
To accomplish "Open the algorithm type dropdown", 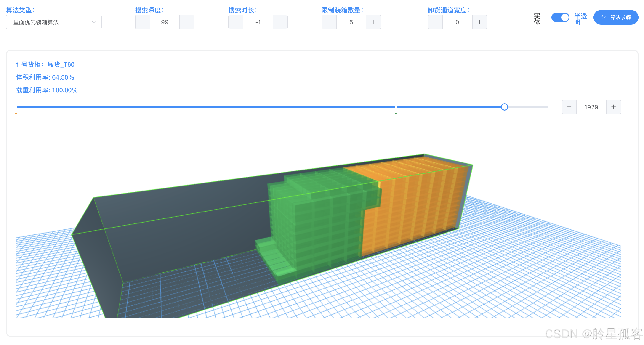I will pyautogui.click(x=53, y=22).
